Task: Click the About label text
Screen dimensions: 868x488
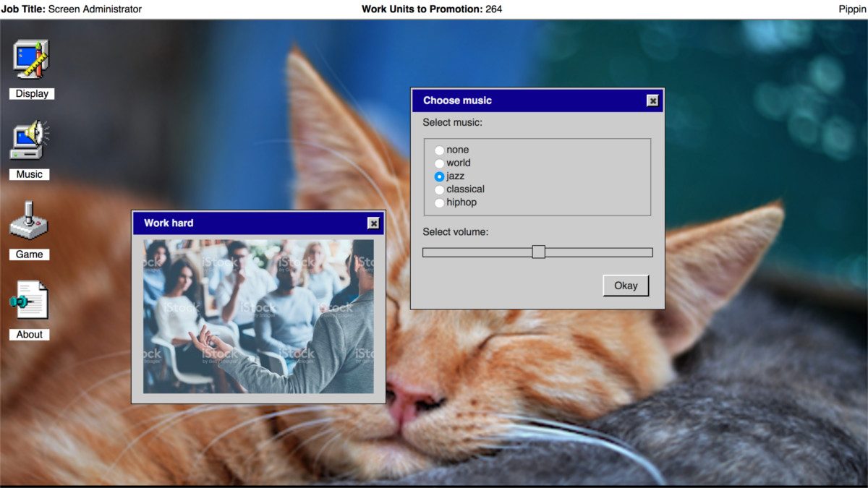Action: coord(30,335)
